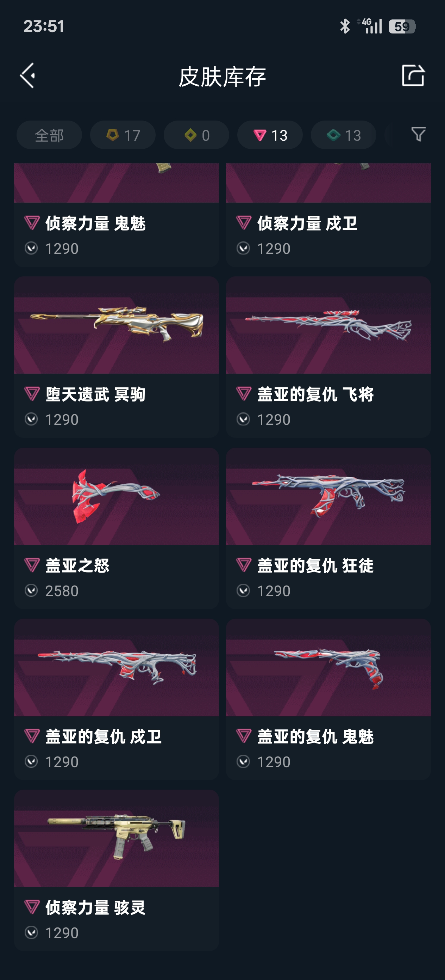Image resolution: width=445 pixels, height=980 pixels.
Task: Tap the currency icon under 侦察力量 骇灵
Action: pyautogui.click(x=31, y=932)
